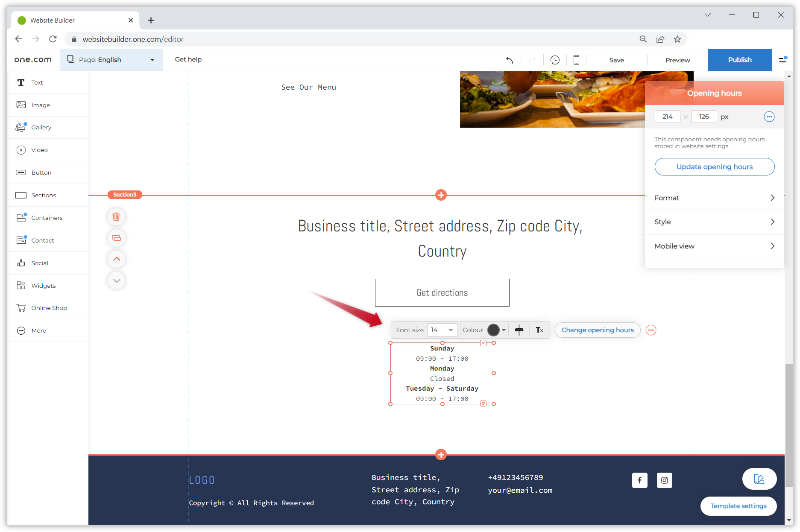
Task: Click the Update opening hours button
Action: pos(714,167)
